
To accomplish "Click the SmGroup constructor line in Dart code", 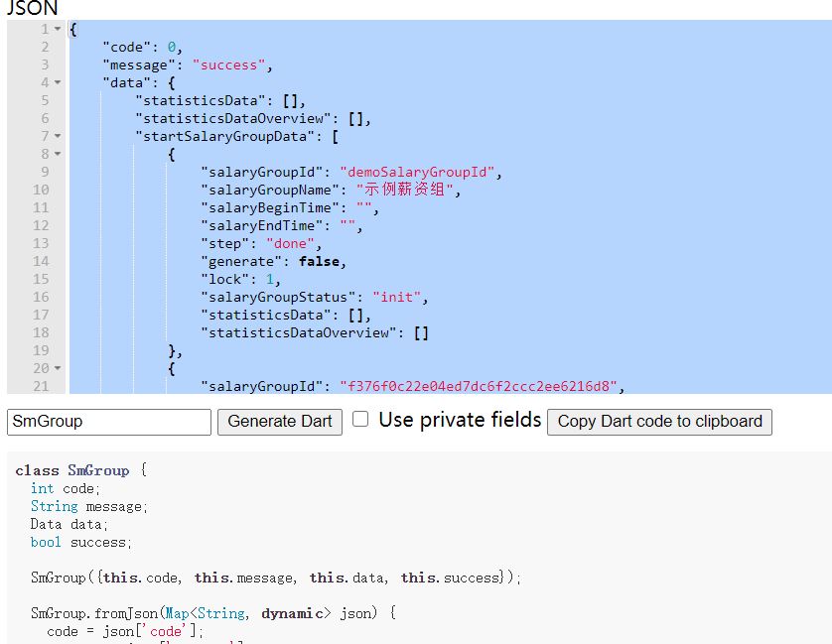I will tap(276, 578).
